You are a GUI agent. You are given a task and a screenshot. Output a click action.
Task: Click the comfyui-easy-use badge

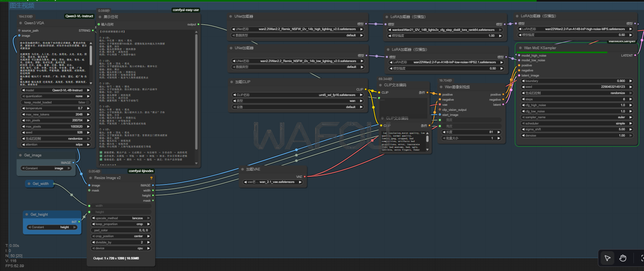[186, 10]
